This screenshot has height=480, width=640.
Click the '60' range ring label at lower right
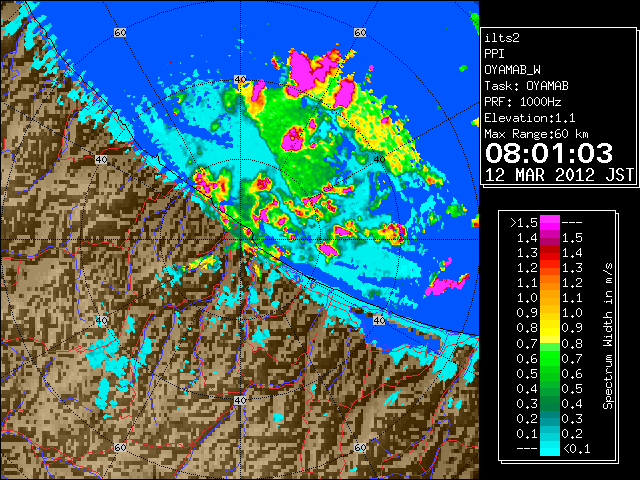click(360, 447)
